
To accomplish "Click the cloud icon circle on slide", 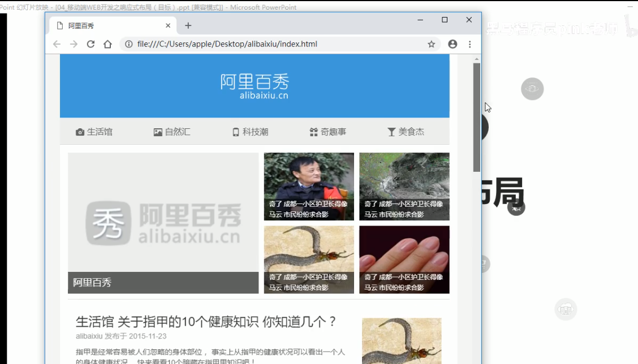I will click(566, 310).
